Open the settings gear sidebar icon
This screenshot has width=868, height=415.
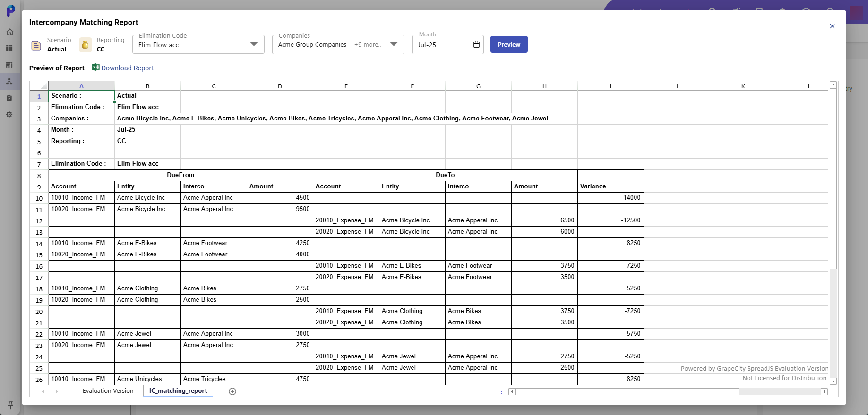(9, 114)
